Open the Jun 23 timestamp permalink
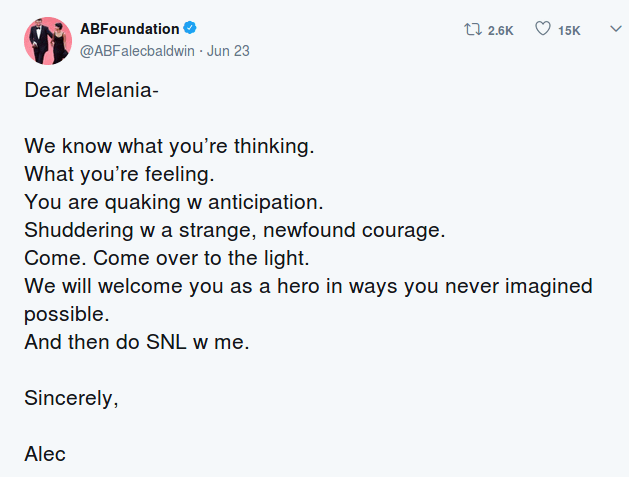 coord(229,52)
